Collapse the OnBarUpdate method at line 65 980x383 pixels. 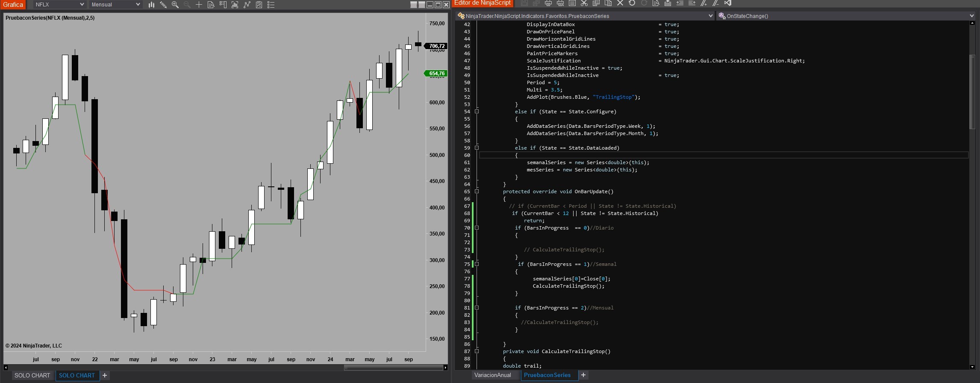tap(477, 191)
